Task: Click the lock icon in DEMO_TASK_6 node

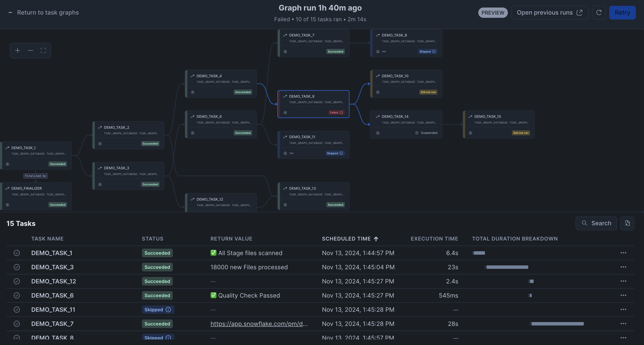Action: click(193, 133)
